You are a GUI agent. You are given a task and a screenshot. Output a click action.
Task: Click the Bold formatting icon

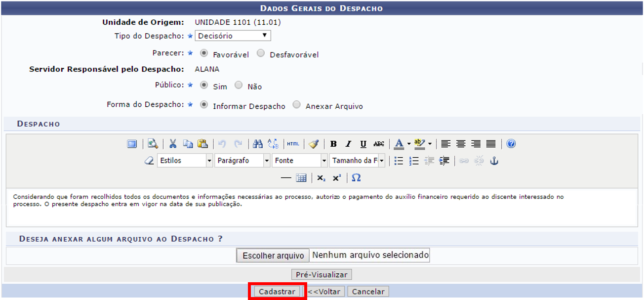333,144
